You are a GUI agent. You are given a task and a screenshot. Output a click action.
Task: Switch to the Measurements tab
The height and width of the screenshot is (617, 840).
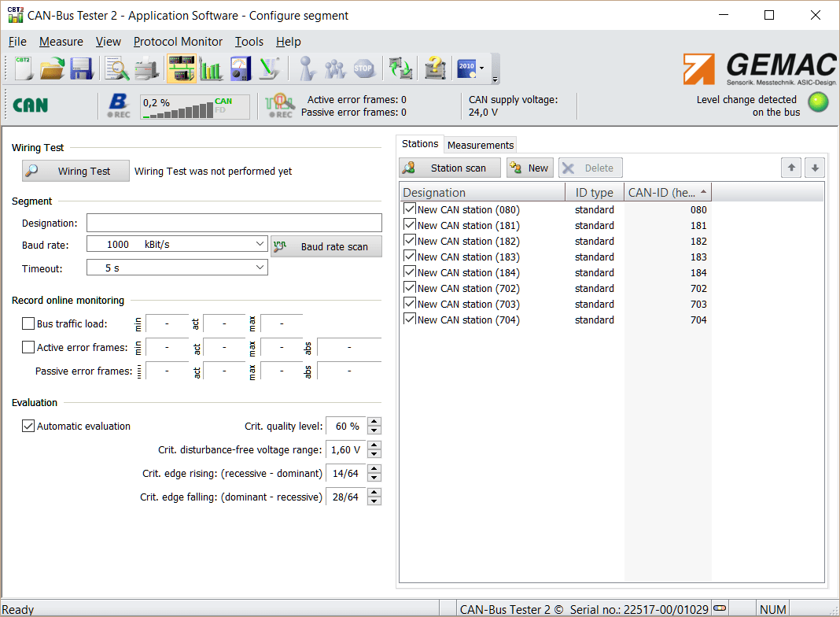[x=480, y=145]
